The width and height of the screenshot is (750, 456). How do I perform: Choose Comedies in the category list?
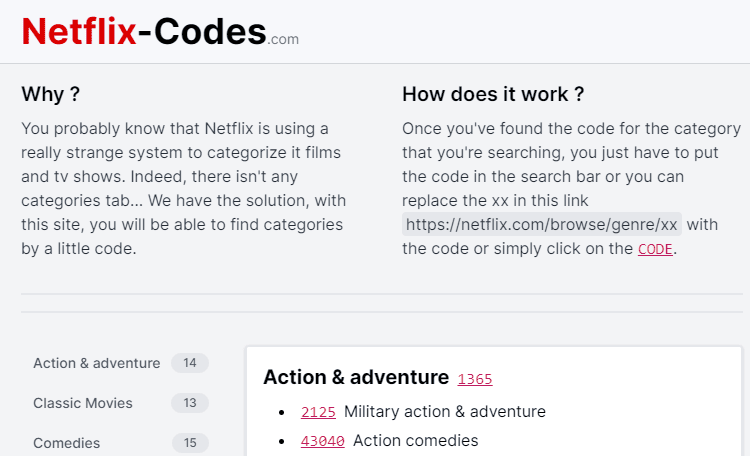pos(66,443)
